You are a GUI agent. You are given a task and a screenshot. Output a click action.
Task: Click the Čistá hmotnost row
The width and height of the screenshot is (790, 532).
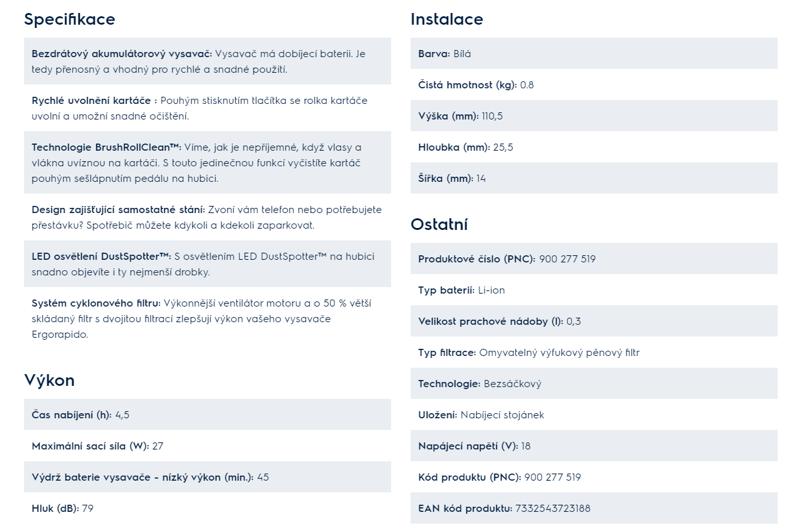[x=594, y=84]
